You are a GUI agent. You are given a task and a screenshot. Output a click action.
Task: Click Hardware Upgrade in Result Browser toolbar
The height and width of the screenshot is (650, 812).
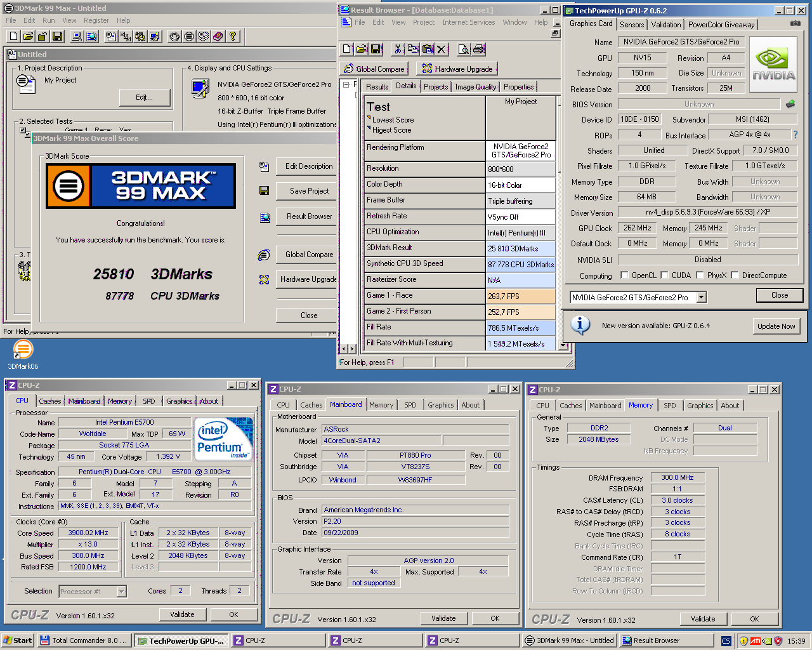click(x=457, y=69)
